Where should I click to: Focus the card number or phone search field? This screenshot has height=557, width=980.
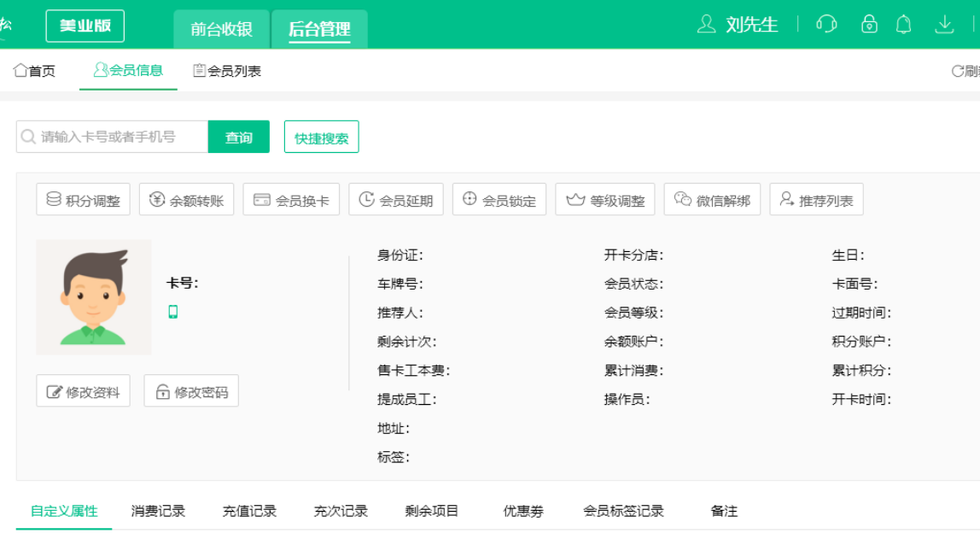pyautogui.click(x=120, y=137)
